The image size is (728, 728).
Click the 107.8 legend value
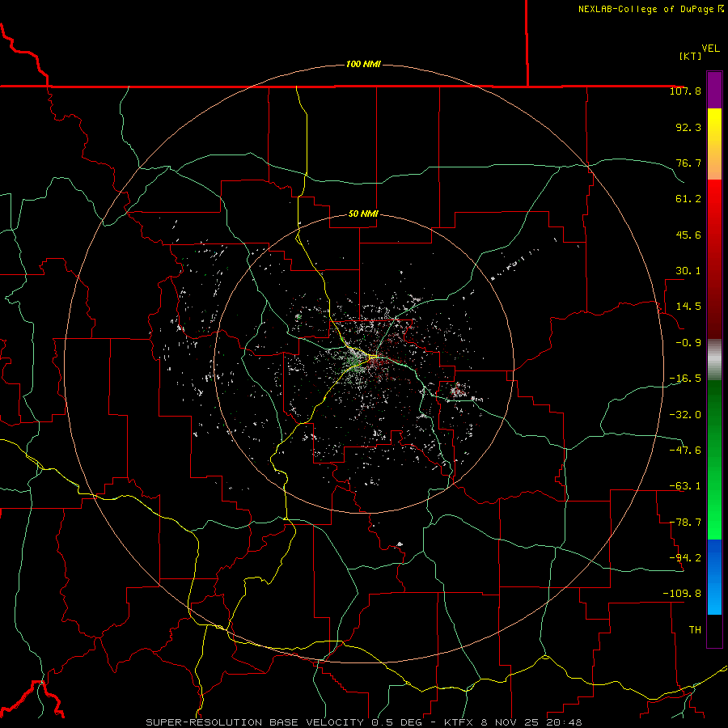pyautogui.click(x=685, y=91)
